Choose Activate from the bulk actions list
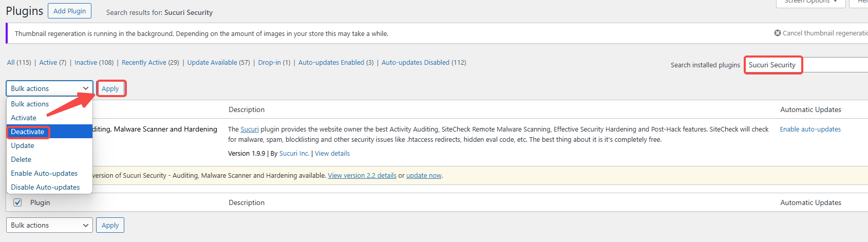868x242 pixels. (x=24, y=118)
